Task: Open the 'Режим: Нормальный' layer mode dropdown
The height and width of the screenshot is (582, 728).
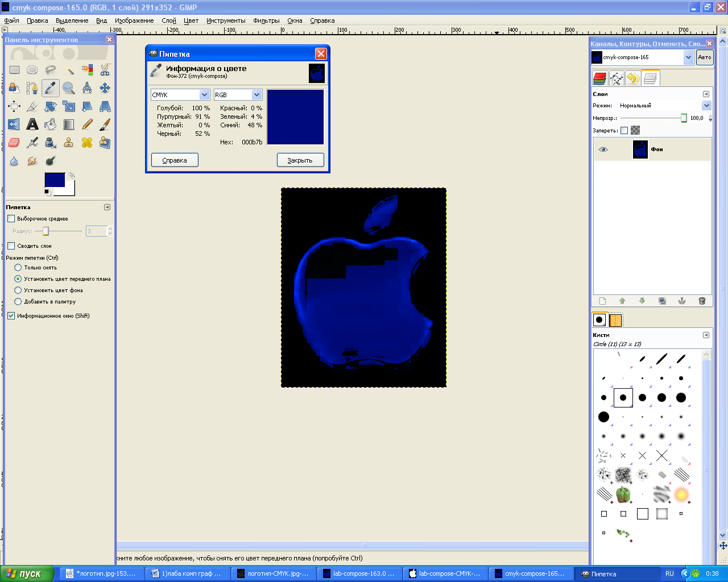Action: pyautogui.click(x=665, y=106)
